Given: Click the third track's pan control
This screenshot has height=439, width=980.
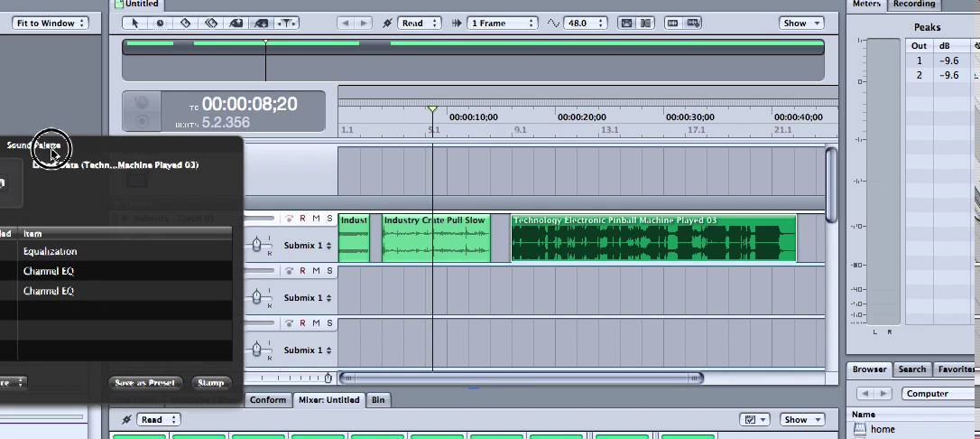Looking at the screenshot, I should pyautogui.click(x=256, y=350).
